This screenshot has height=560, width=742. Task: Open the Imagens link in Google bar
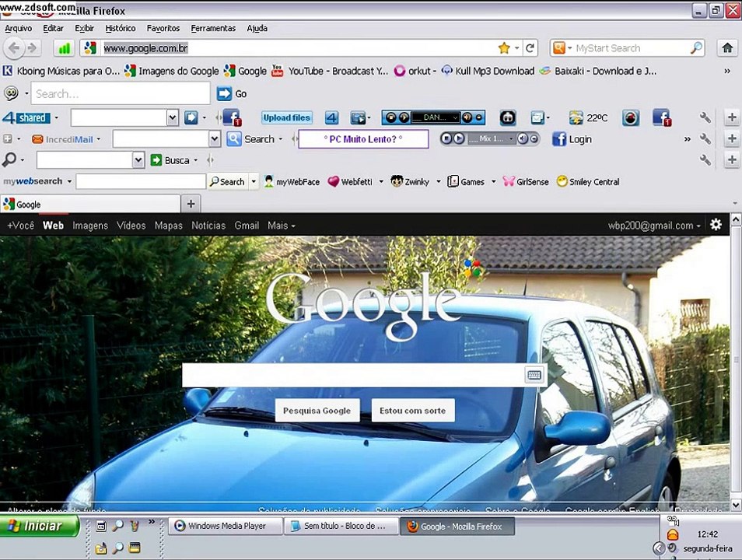[90, 226]
